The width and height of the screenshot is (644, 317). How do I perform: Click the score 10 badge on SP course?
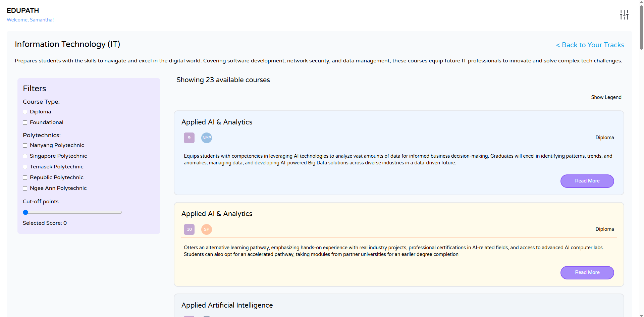point(189,229)
